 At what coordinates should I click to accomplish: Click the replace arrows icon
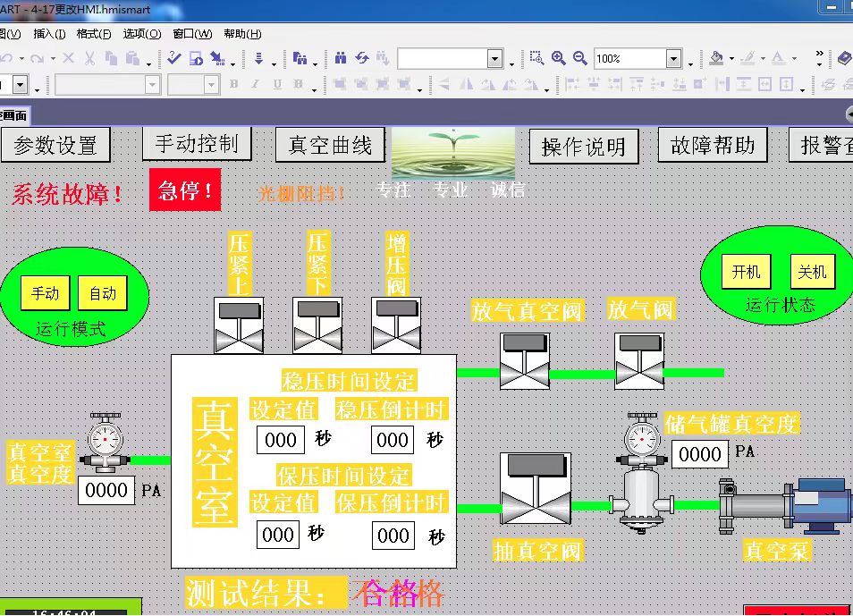coord(362,58)
